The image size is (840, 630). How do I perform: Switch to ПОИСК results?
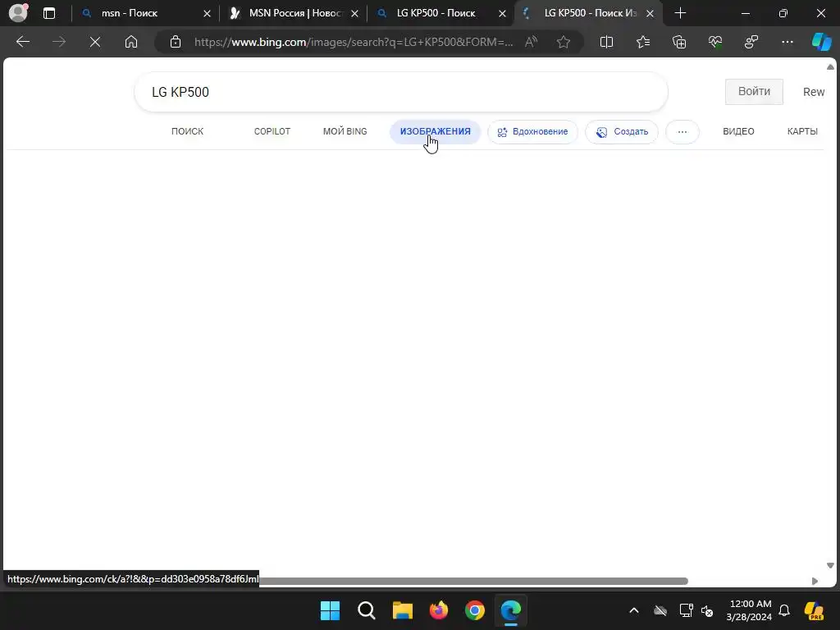point(188,131)
